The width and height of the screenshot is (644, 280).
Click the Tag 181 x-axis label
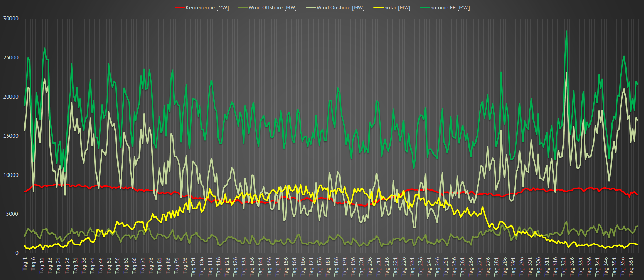(328, 267)
